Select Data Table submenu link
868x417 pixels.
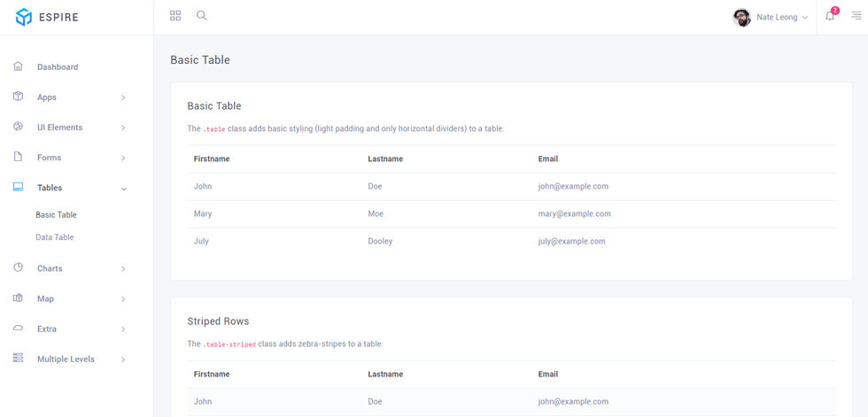click(55, 236)
